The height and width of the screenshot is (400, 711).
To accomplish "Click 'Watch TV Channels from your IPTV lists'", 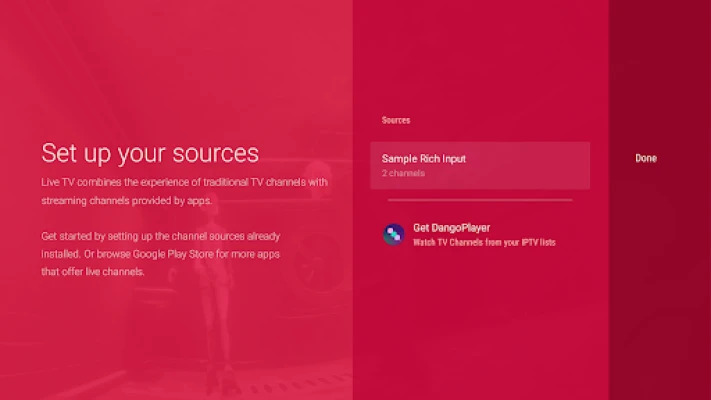I will pyautogui.click(x=483, y=243).
